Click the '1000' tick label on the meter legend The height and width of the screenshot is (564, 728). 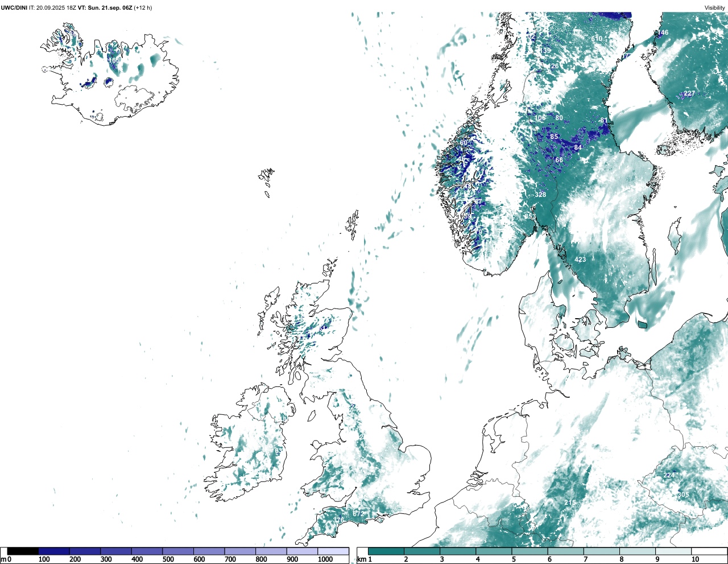[x=325, y=559]
